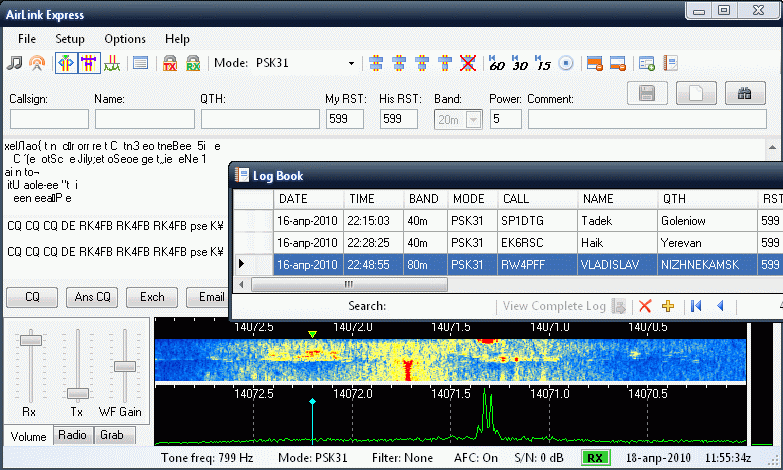783x470 pixels.
Task: Open the File menu
Action: coord(26,39)
